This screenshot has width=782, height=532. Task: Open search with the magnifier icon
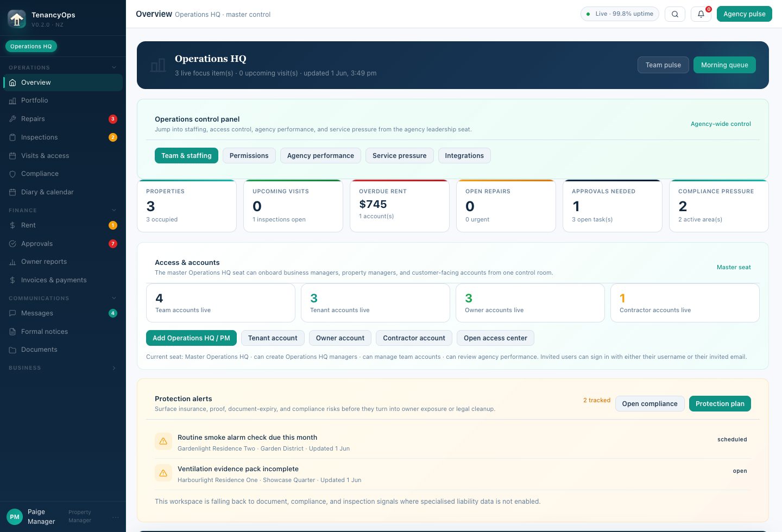[x=675, y=14]
